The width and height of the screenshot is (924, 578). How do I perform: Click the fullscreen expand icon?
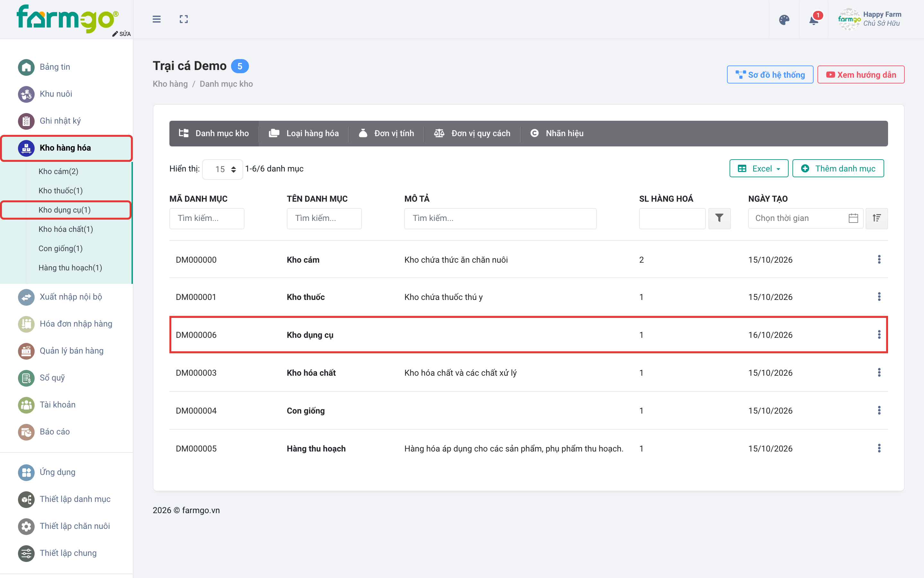[x=184, y=19]
